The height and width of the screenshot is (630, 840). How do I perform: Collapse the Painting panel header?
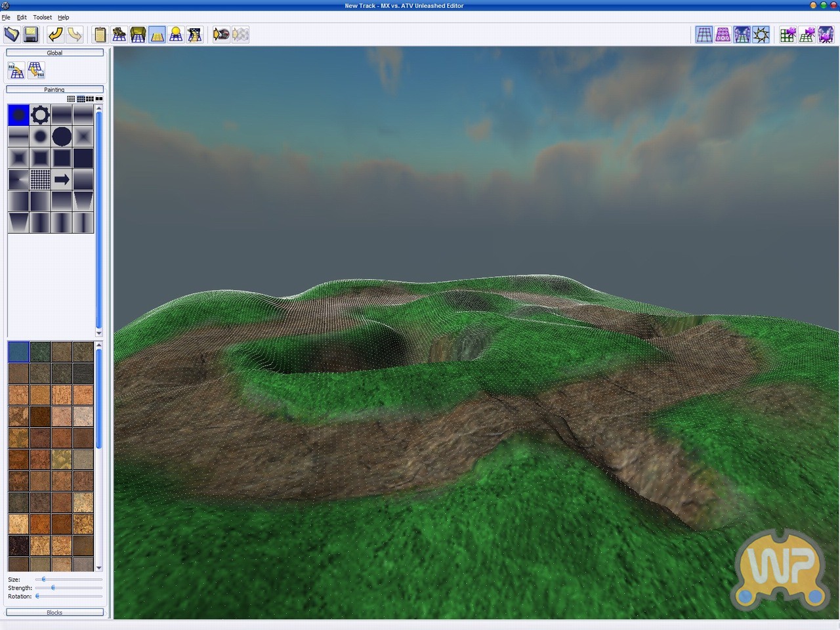(x=54, y=89)
